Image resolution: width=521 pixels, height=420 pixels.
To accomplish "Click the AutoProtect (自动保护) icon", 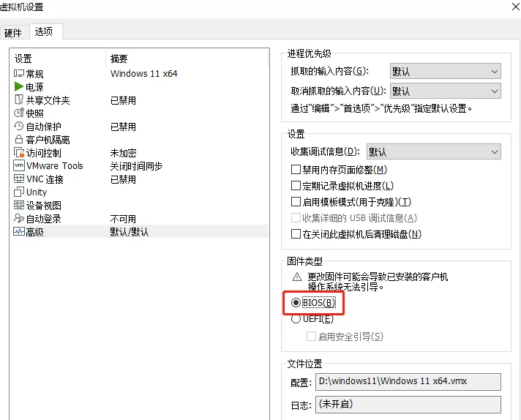I will click(19, 127).
